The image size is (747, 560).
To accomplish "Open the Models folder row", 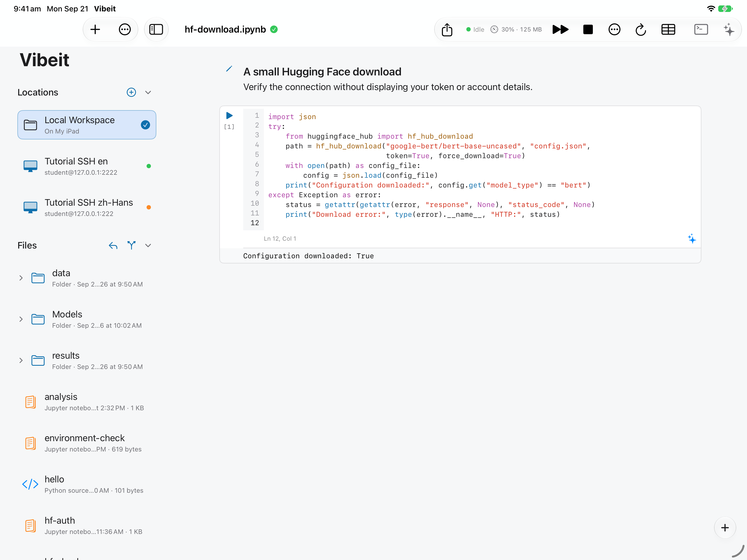I will [87, 319].
